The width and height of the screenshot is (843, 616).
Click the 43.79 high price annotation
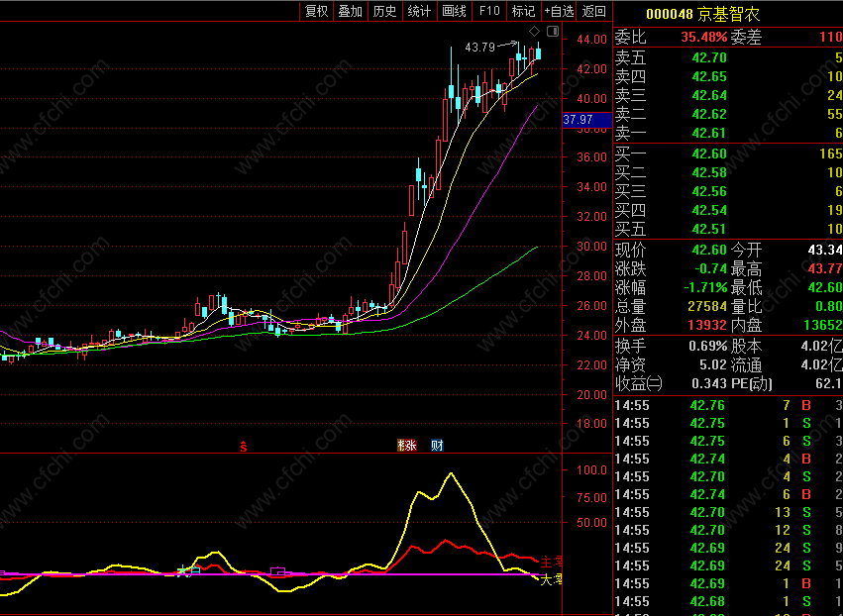coord(479,48)
